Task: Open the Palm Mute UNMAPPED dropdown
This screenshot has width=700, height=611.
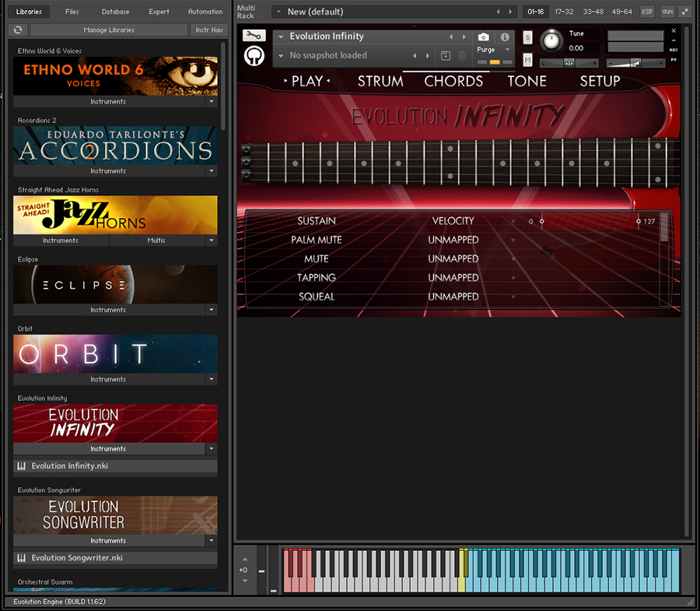Action: (513, 241)
